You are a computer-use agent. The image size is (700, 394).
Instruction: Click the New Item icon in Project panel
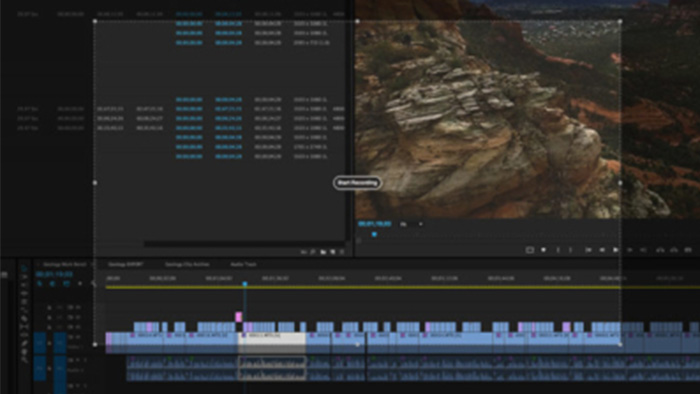[333, 252]
